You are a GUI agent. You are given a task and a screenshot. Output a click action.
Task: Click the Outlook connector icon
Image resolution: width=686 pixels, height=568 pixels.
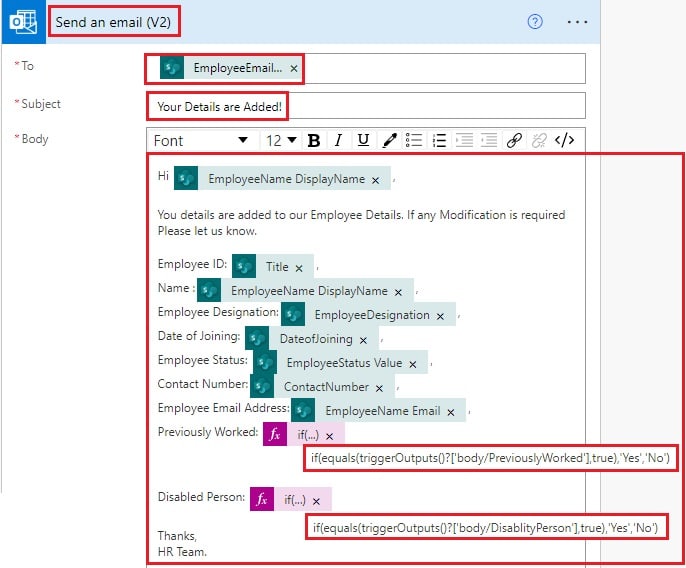[x=24, y=22]
